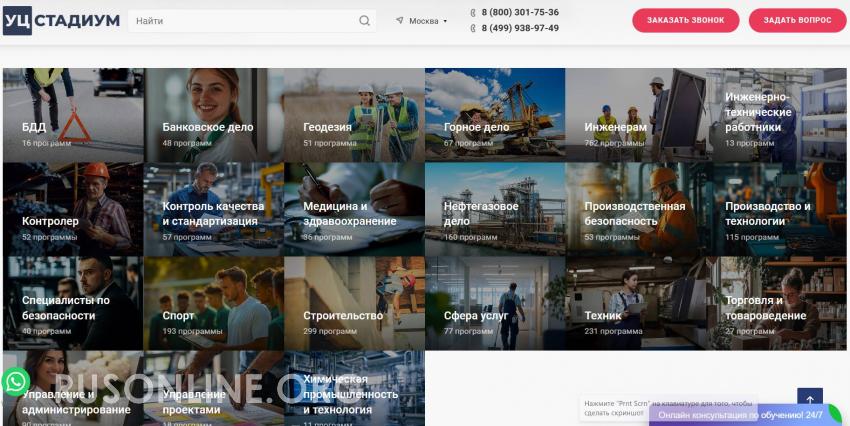Open the Геодезия category tile
The image size is (850, 426).
point(355,115)
